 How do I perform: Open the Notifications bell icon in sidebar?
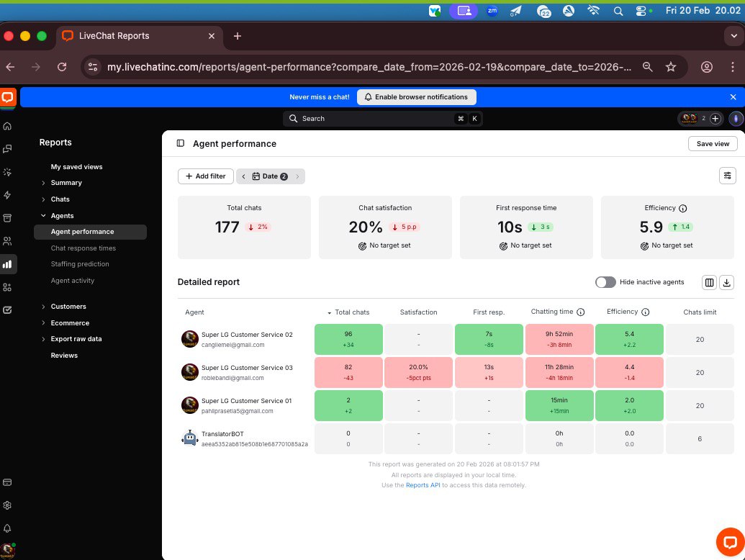[x=7, y=528]
